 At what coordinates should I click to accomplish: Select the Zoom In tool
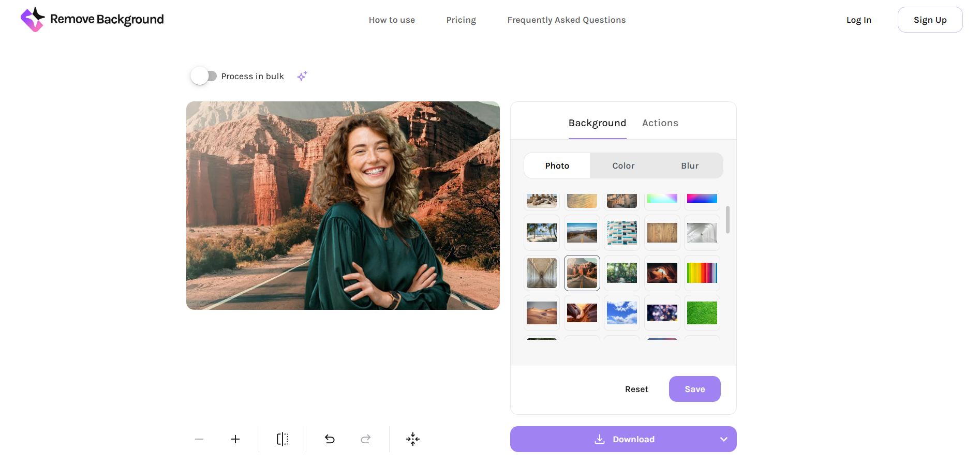click(235, 439)
